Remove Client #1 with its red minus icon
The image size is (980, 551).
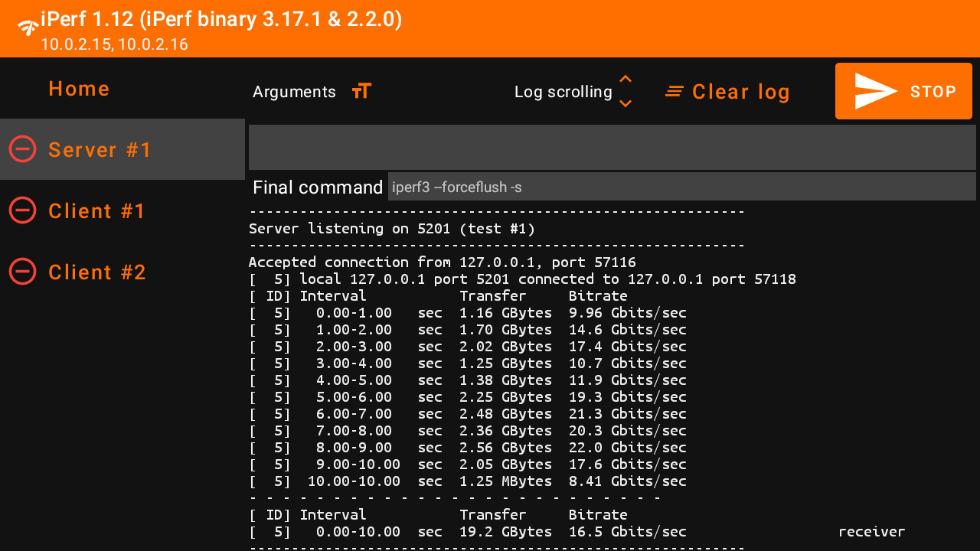[23, 210]
